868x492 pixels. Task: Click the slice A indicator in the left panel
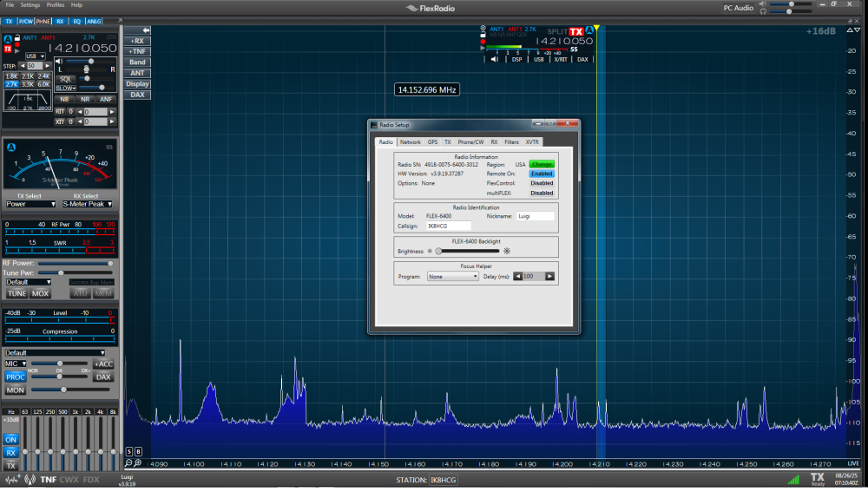8,39
